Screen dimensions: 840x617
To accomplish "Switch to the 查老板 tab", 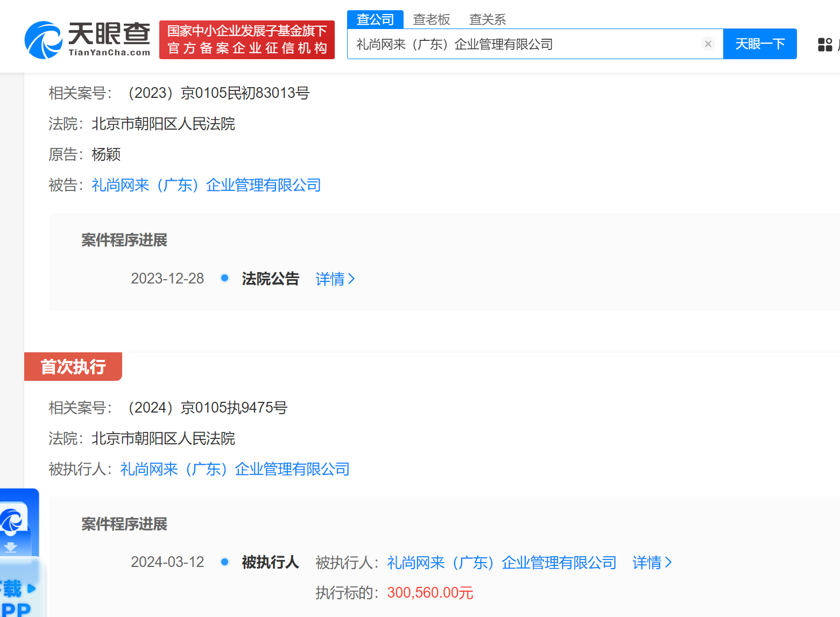I will point(432,19).
